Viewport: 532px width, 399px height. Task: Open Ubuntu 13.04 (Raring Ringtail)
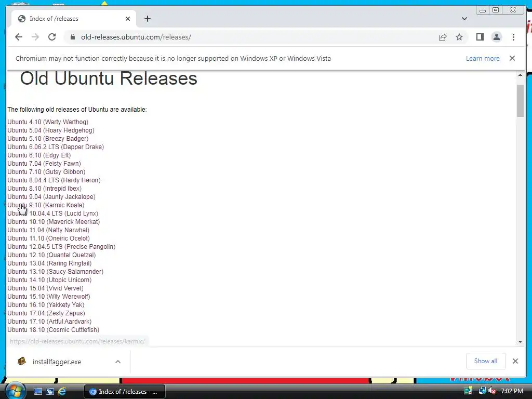pyautogui.click(x=49, y=263)
